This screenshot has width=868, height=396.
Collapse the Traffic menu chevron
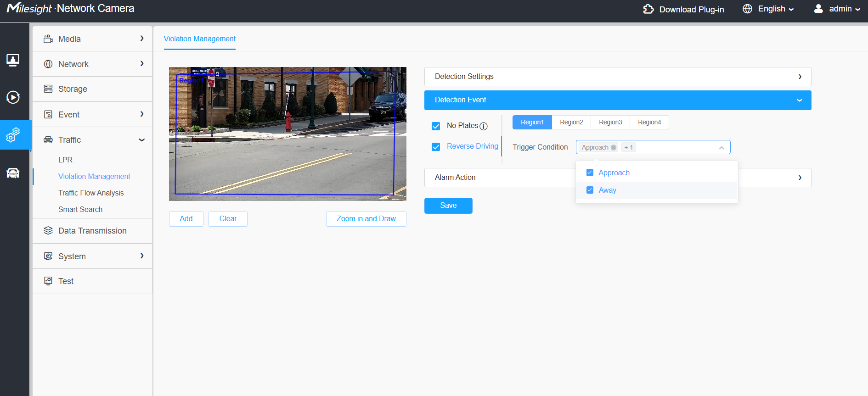(x=142, y=140)
